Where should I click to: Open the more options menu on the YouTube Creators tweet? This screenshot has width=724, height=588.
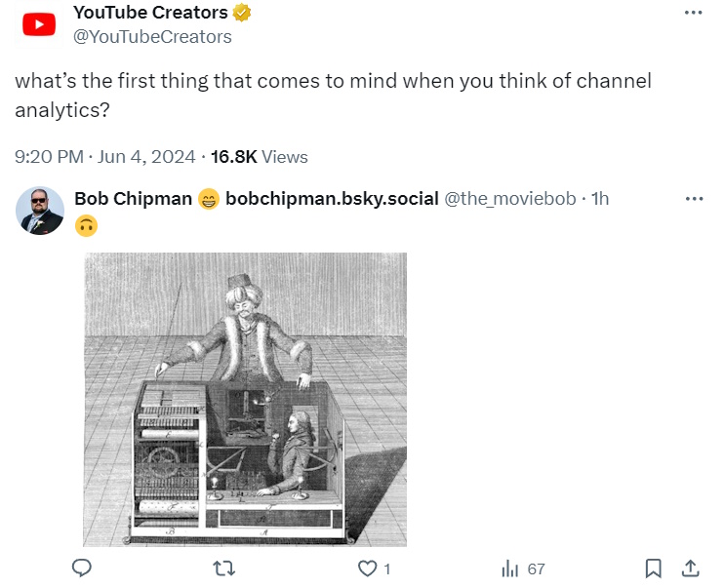[x=694, y=13]
